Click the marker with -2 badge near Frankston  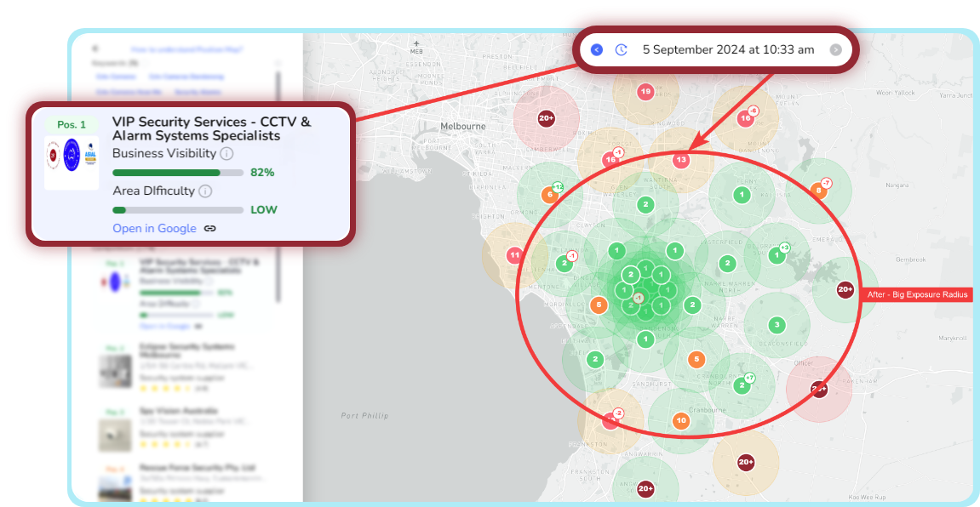tap(610, 420)
